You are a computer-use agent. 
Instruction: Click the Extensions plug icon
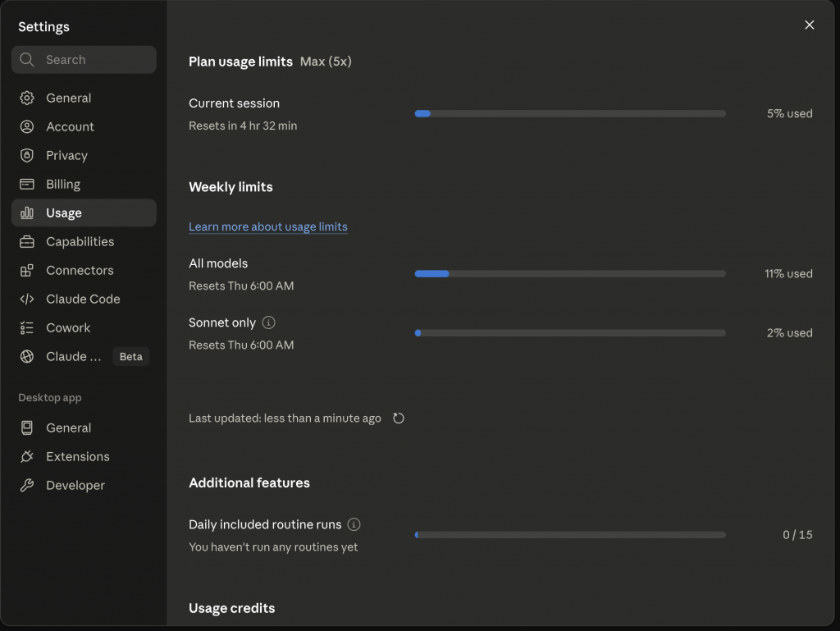click(27, 456)
